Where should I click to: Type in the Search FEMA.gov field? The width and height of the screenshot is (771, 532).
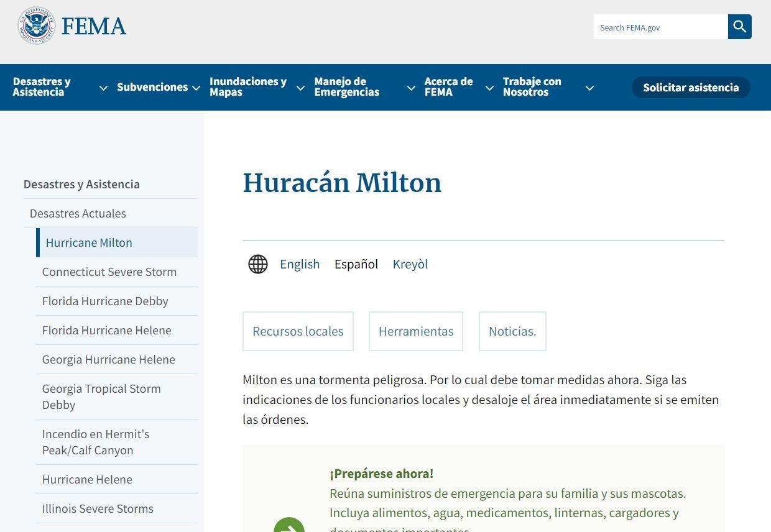660,27
